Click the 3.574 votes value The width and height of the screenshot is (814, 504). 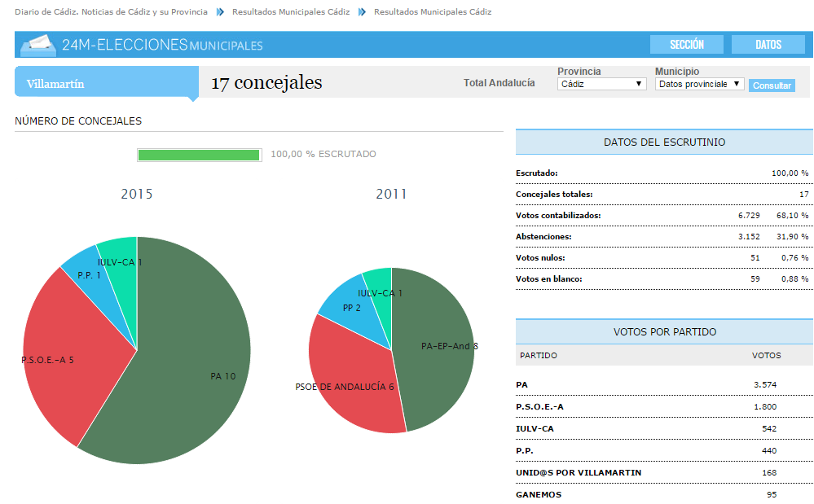point(765,385)
